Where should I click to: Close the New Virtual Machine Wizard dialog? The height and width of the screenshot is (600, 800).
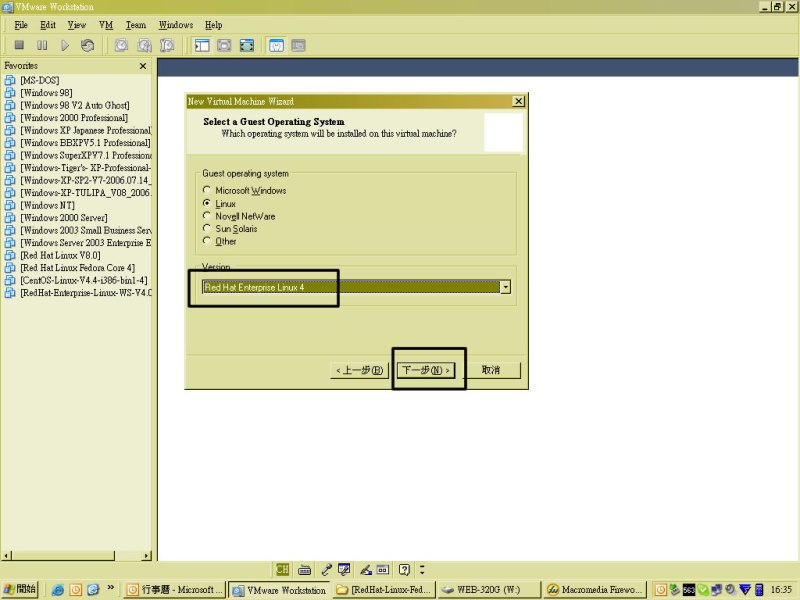[x=518, y=101]
